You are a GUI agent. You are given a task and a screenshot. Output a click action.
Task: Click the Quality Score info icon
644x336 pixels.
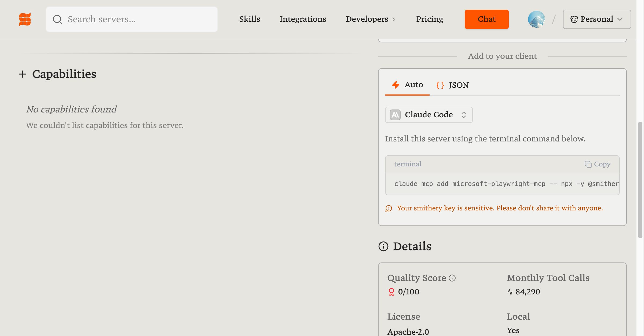click(x=452, y=278)
